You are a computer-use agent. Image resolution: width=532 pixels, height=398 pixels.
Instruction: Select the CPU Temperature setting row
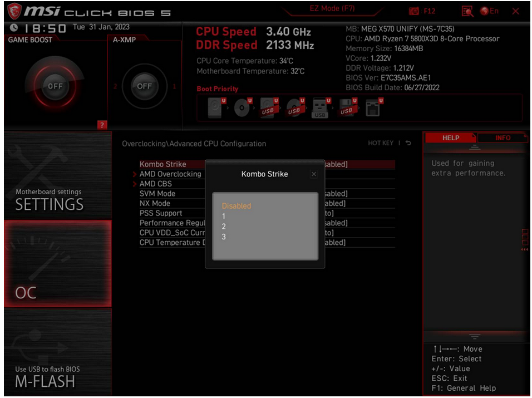[x=267, y=243]
